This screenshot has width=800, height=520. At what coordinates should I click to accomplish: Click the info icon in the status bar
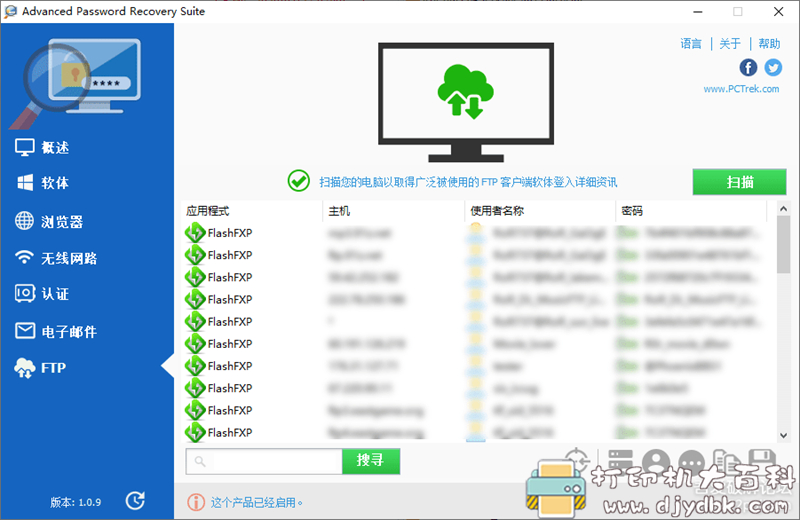(196, 502)
